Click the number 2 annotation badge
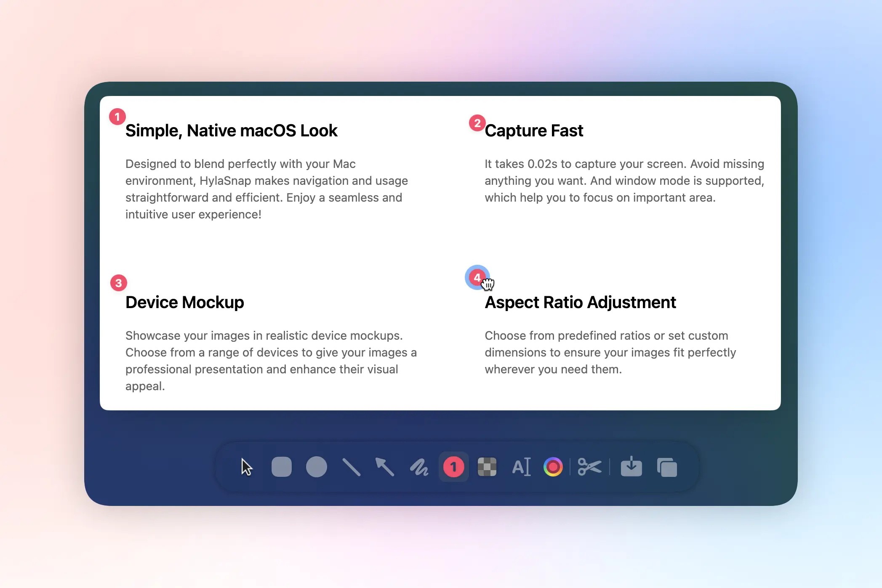 (477, 123)
